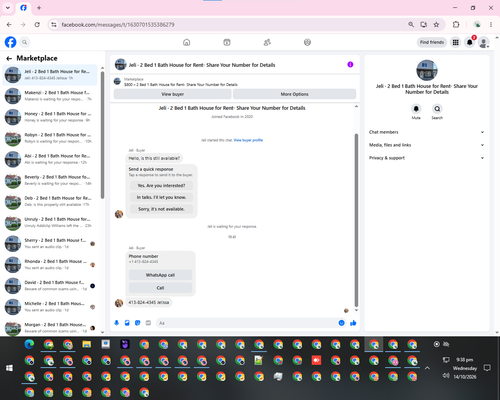Click the View buyer button
500x400 pixels.
pos(173,94)
